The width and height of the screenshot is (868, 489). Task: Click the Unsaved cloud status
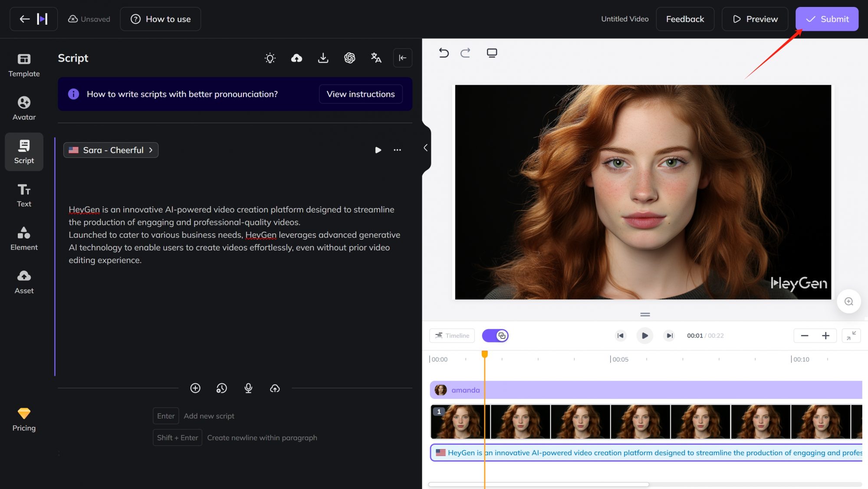[89, 19]
